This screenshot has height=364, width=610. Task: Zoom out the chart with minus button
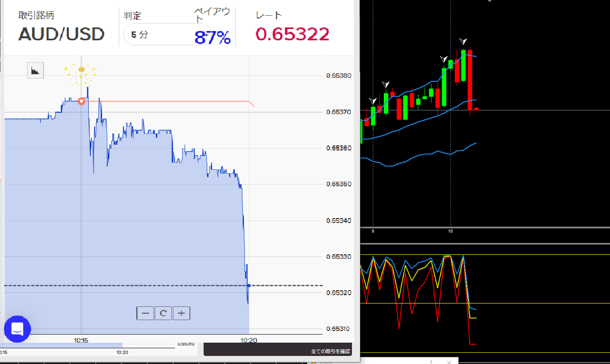pos(145,313)
